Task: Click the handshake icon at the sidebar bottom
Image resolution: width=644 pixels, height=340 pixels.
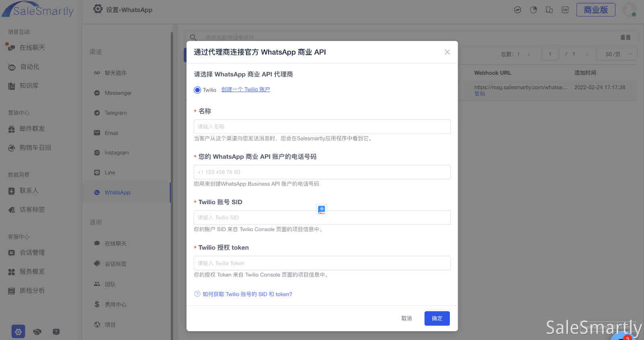Action: (37, 332)
